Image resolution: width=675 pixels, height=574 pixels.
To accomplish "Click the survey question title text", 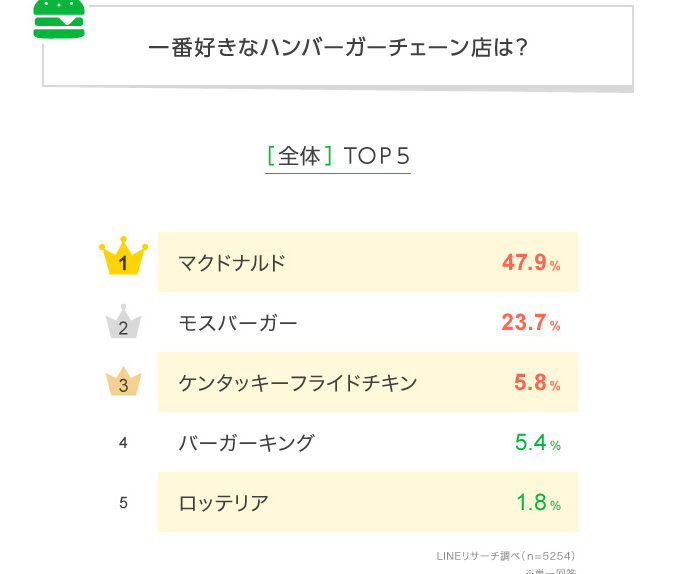I will coord(338,47).
